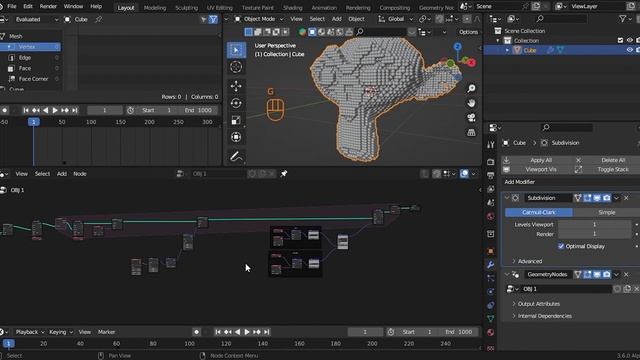Open the Render properties tab
This screenshot has width=640, height=360.
click(491, 162)
